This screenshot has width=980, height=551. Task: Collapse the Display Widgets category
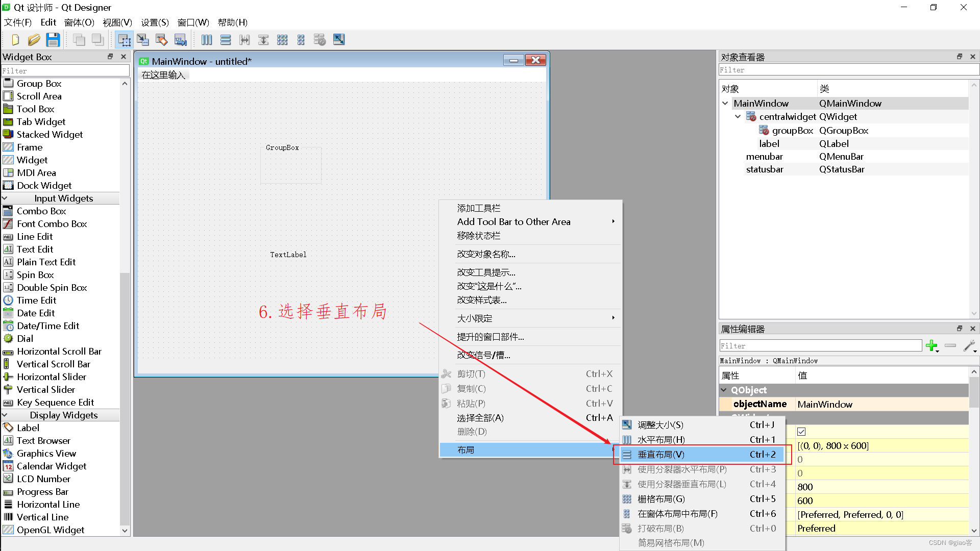click(5, 415)
